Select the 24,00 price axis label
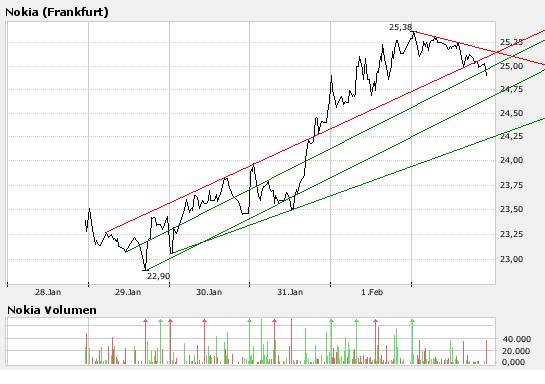Image resolution: width=545 pixels, height=384 pixels. [x=511, y=160]
